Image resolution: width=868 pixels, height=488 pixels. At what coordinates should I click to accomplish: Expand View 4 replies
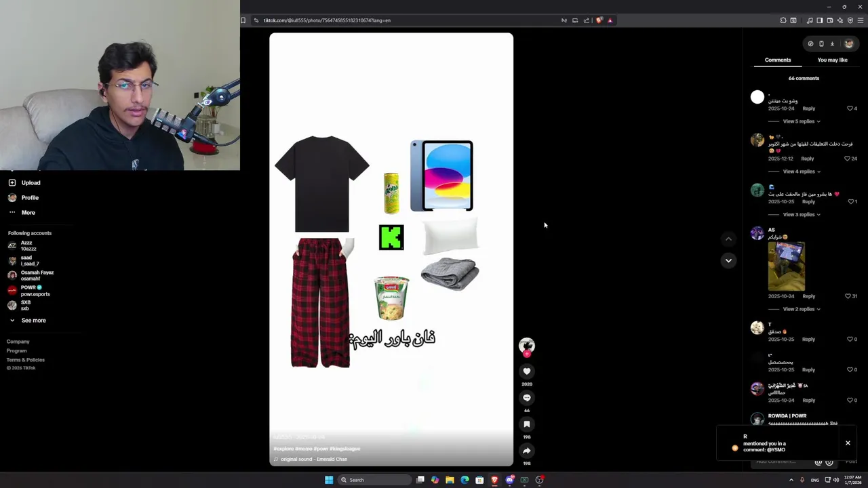pyautogui.click(x=802, y=171)
